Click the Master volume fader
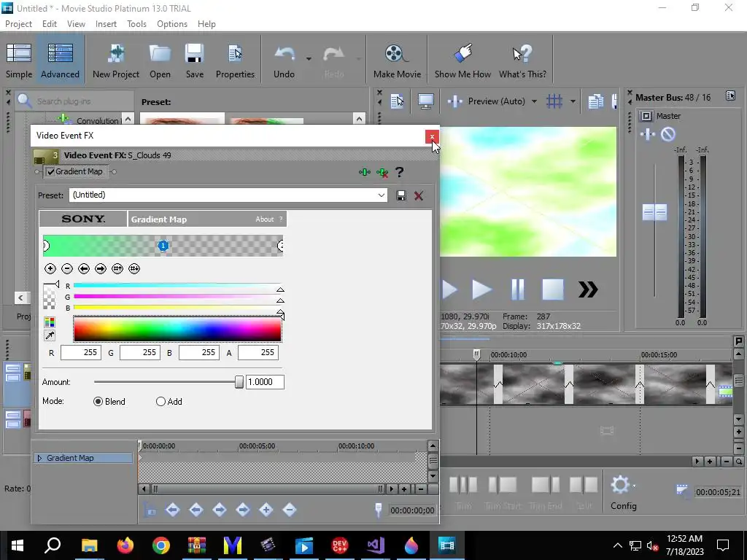 pyautogui.click(x=654, y=212)
